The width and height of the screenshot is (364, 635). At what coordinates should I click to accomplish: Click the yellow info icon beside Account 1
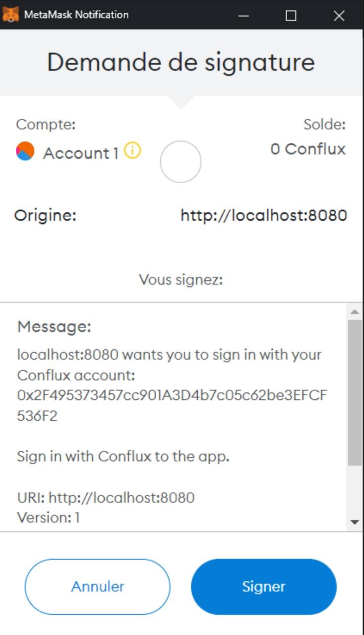[x=132, y=150]
